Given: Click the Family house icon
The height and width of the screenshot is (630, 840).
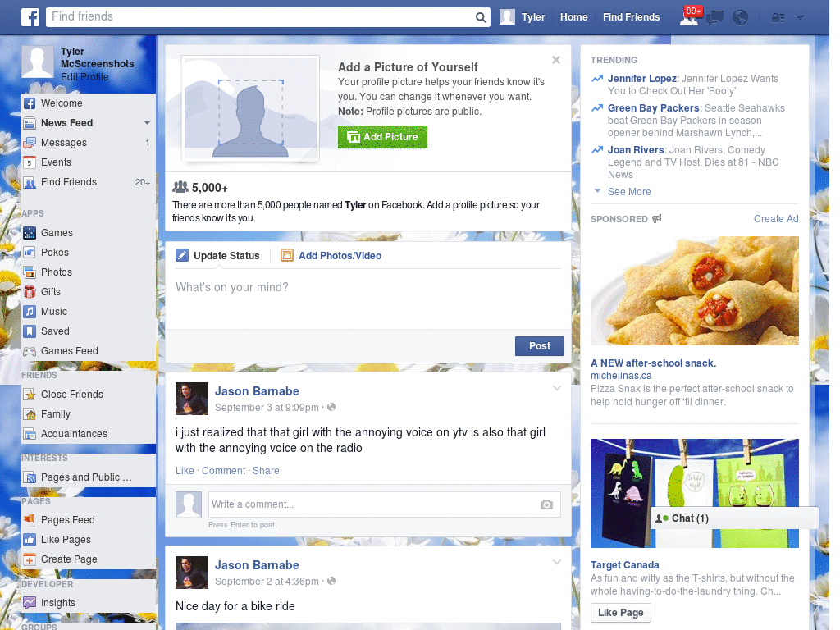Looking at the screenshot, I should [x=30, y=414].
